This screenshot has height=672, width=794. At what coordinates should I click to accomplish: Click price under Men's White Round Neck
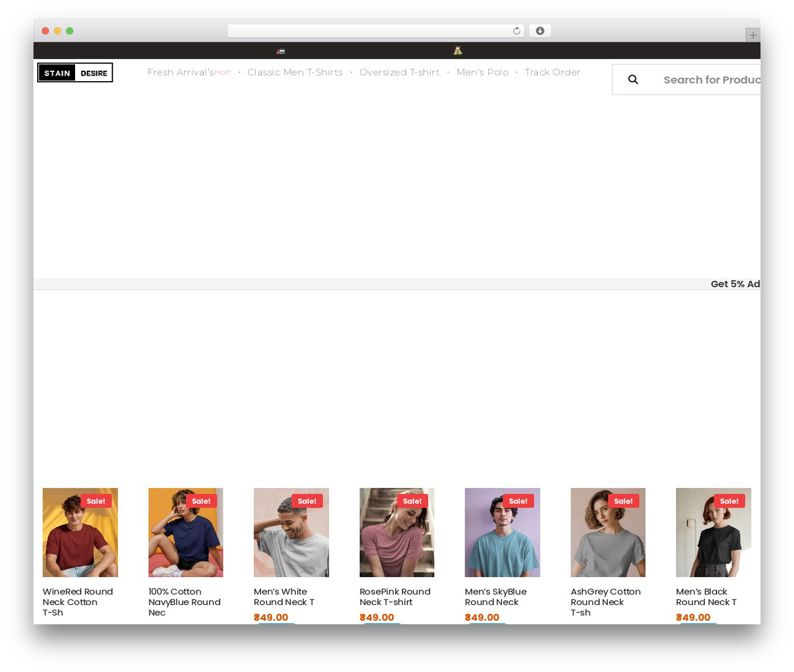(271, 617)
